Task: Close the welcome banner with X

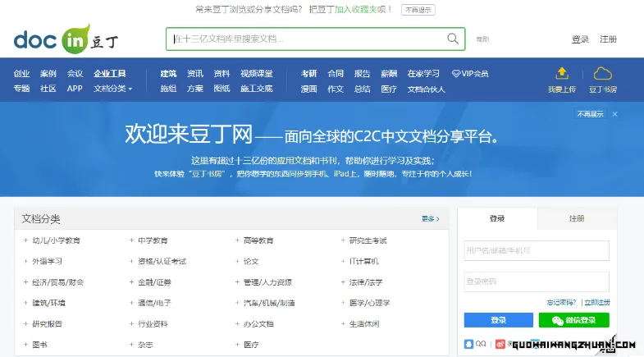Action: (614, 114)
